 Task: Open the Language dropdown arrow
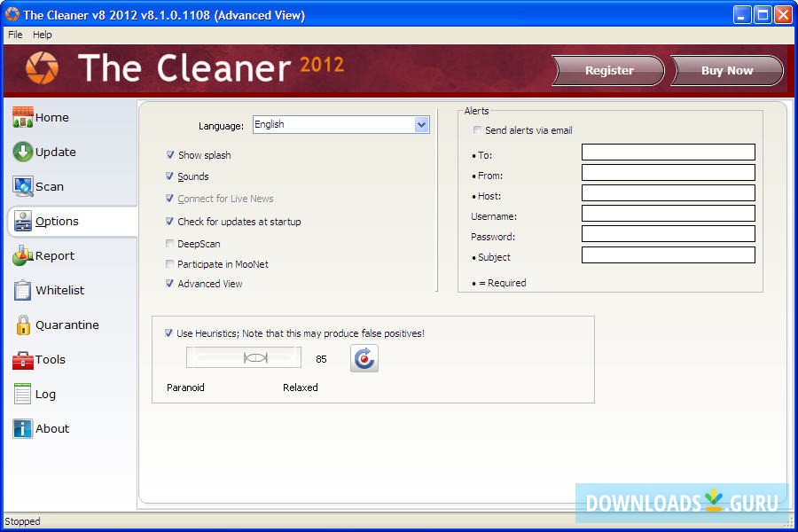(x=421, y=125)
